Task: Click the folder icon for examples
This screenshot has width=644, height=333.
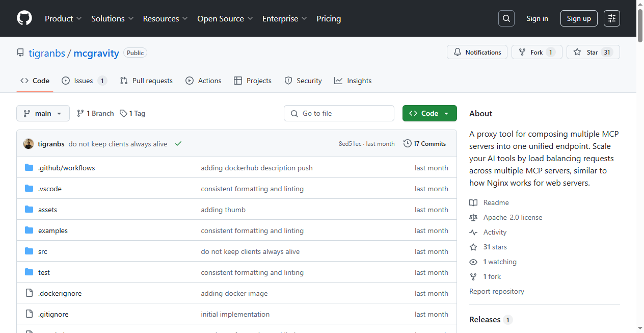Action: [x=29, y=230]
